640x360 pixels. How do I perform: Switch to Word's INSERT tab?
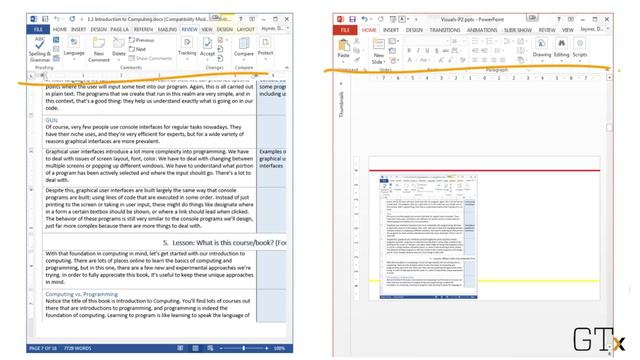[78, 29]
